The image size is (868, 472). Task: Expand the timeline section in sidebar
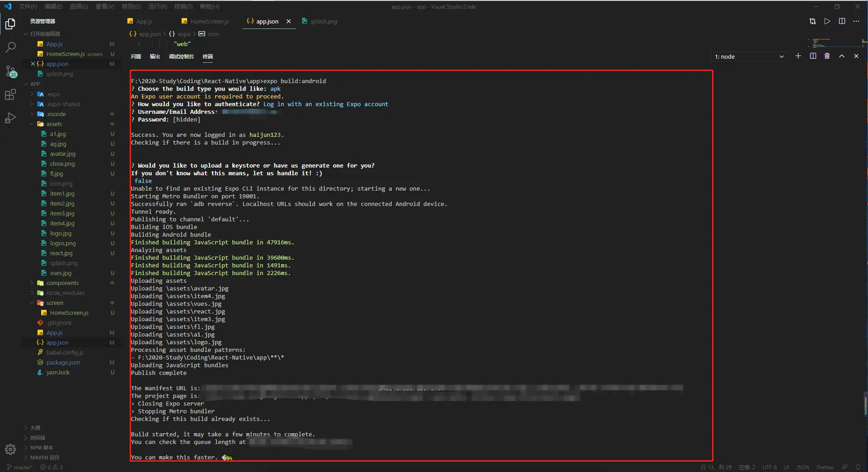[x=38, y=438]
